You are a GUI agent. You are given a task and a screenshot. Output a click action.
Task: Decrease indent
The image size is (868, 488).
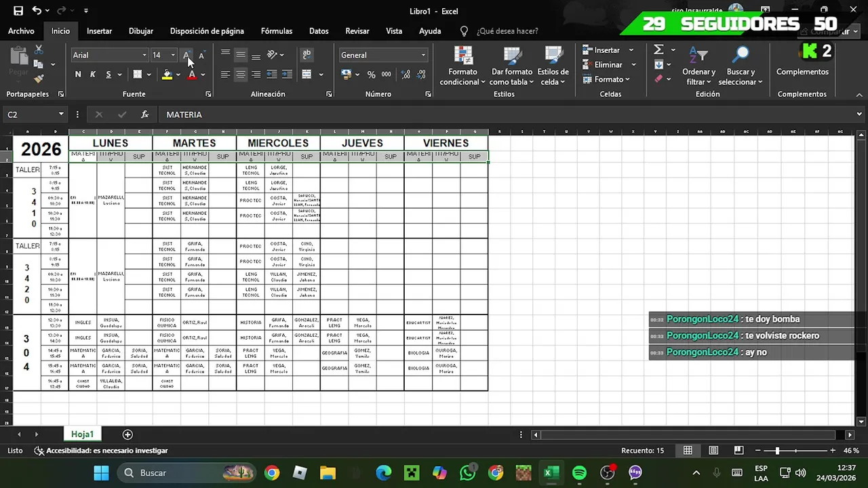pyautogui.click(x=272, y=75)
